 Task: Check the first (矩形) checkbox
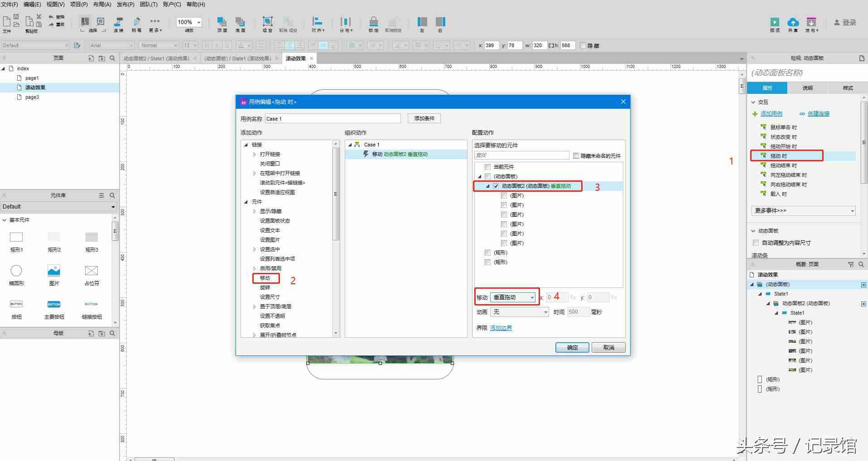point(488,252)
